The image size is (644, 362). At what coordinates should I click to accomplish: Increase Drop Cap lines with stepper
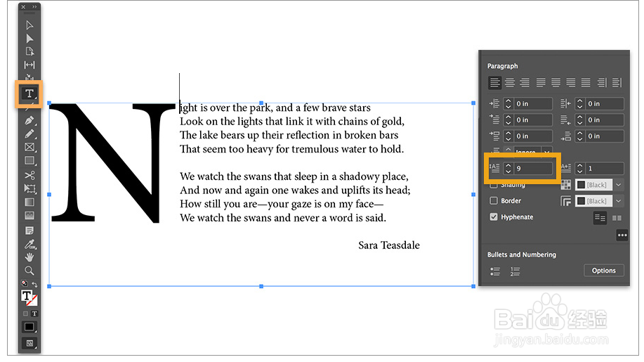pyautogui.click(x=508, y=166)
